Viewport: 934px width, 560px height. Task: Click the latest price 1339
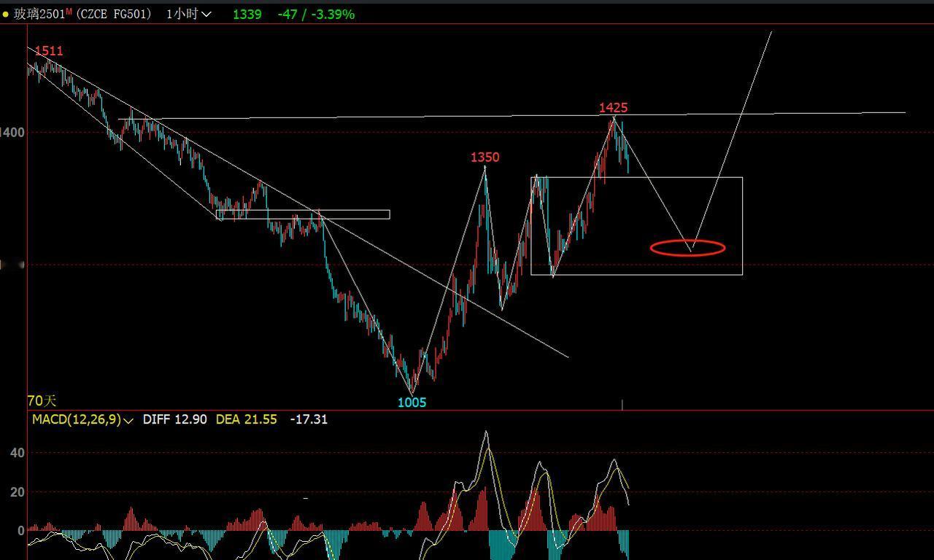(x=247, y=14)
